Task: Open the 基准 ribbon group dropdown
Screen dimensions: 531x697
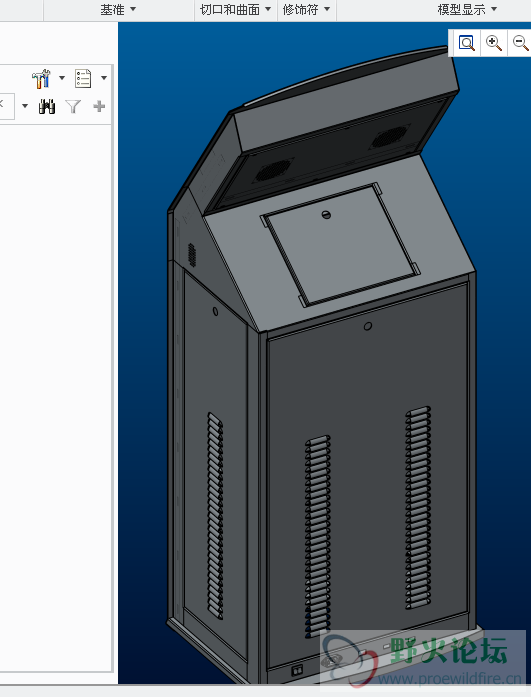Action: (x=118, y=9)
